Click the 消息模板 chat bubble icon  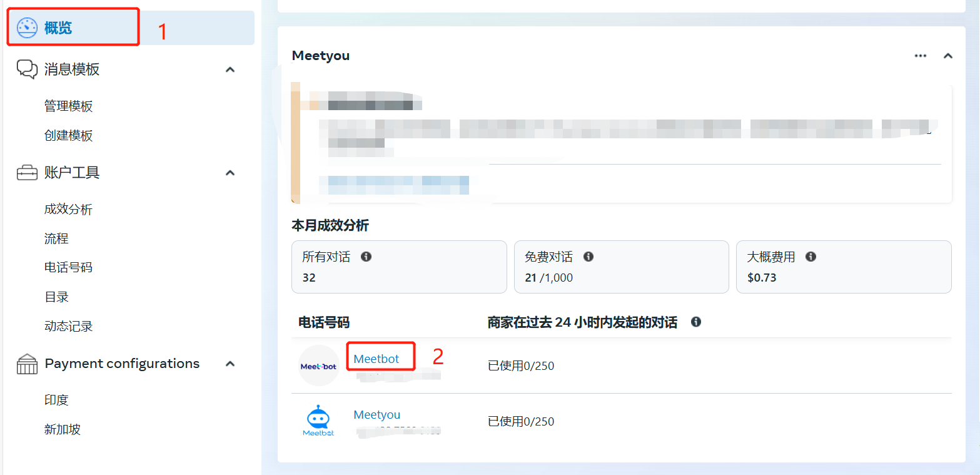pos(27,69)
